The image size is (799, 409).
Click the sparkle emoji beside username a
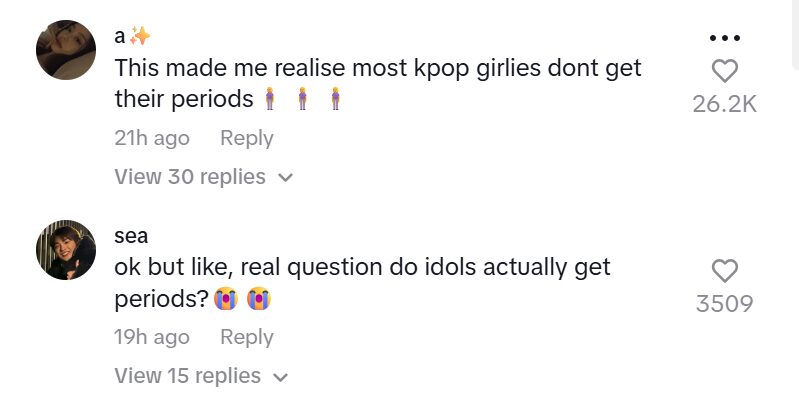[x=140, y=36]
